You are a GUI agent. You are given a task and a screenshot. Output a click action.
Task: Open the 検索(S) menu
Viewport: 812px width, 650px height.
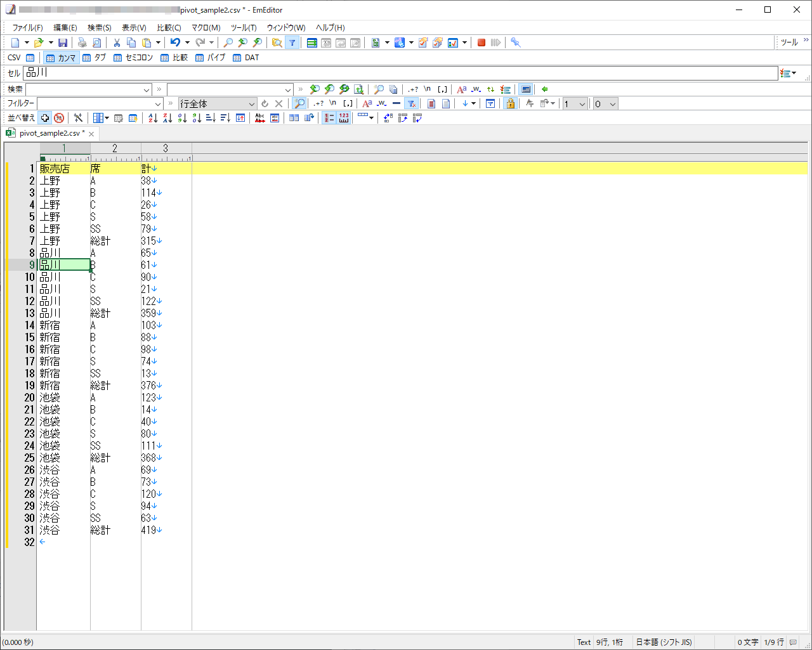pyautogui.click(x=100, y=28)
